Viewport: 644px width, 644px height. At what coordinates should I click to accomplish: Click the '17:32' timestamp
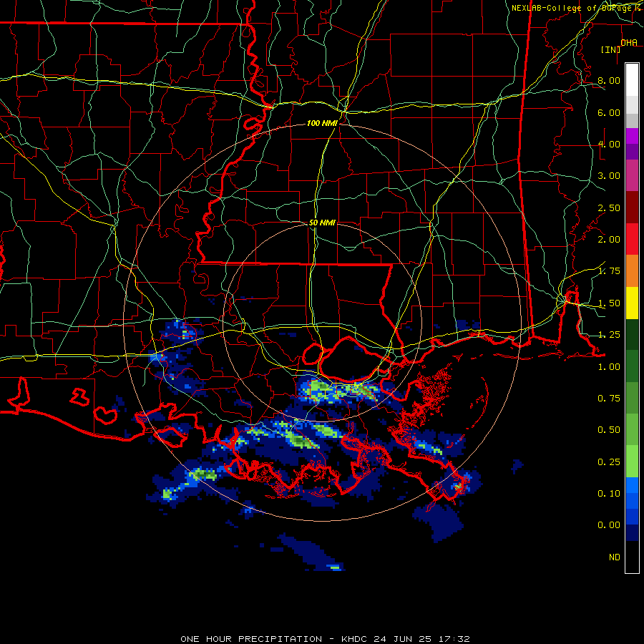(x=454, y=639)
